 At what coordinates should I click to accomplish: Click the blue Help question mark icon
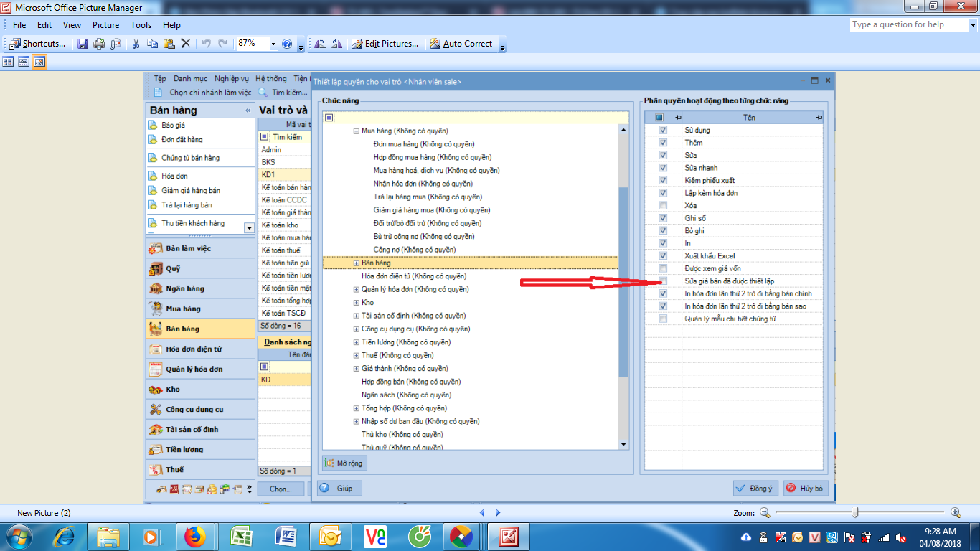pos(287,44)
